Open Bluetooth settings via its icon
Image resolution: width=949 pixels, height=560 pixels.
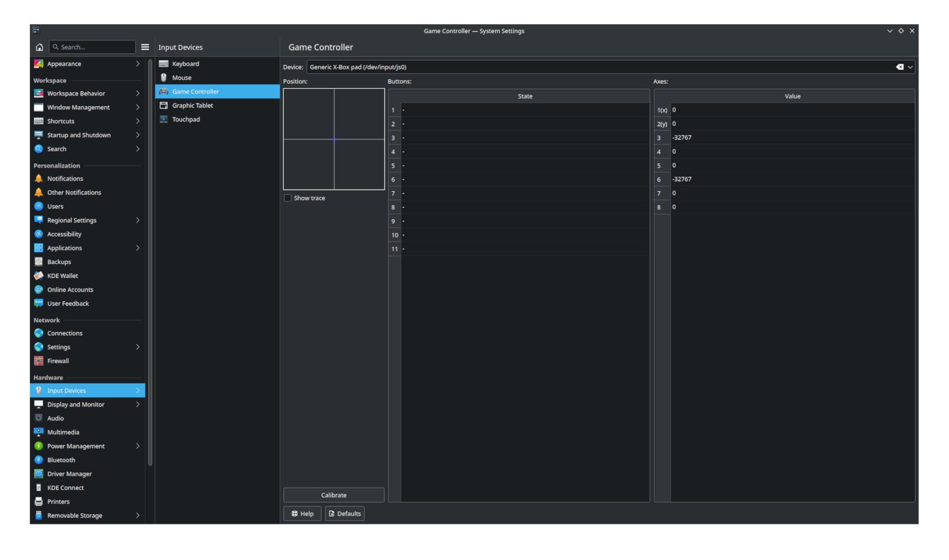(39, 460)
